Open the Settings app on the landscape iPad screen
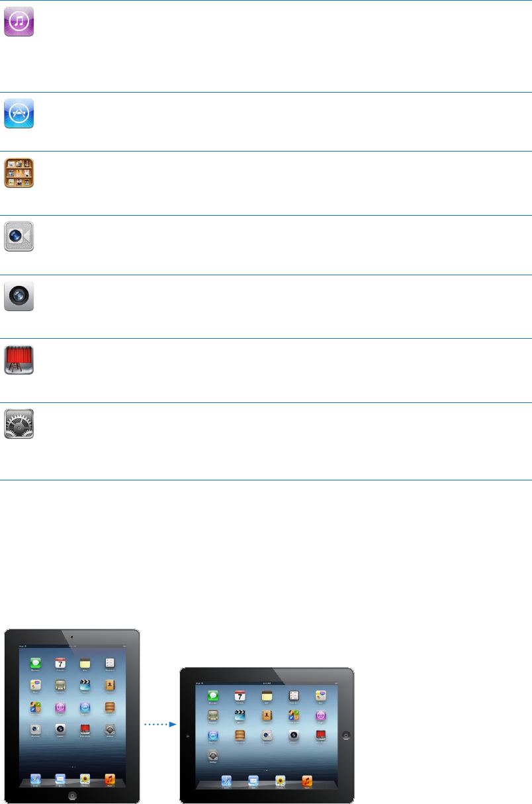532x804 pixels. point(213,754)
